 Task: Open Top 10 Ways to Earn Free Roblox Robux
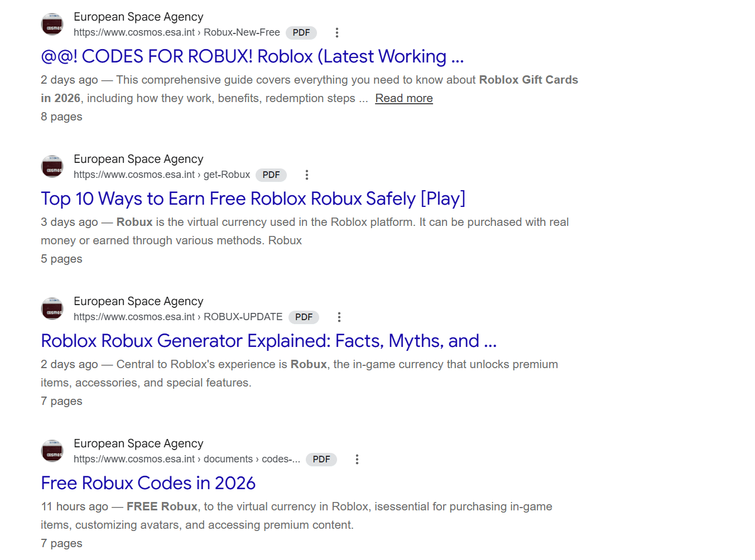(x=253, y=199)
